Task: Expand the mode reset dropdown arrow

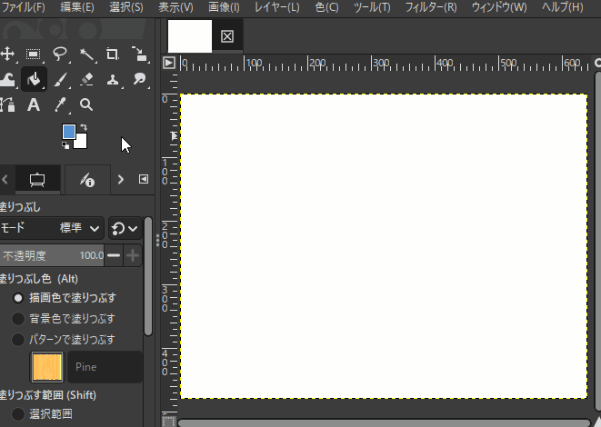Action: (x=125, y=228)
